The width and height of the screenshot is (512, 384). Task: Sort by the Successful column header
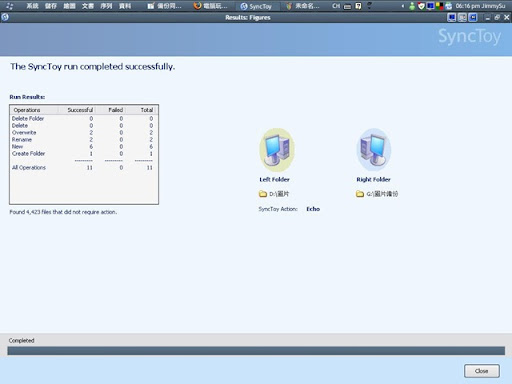(x=77, y=110)
